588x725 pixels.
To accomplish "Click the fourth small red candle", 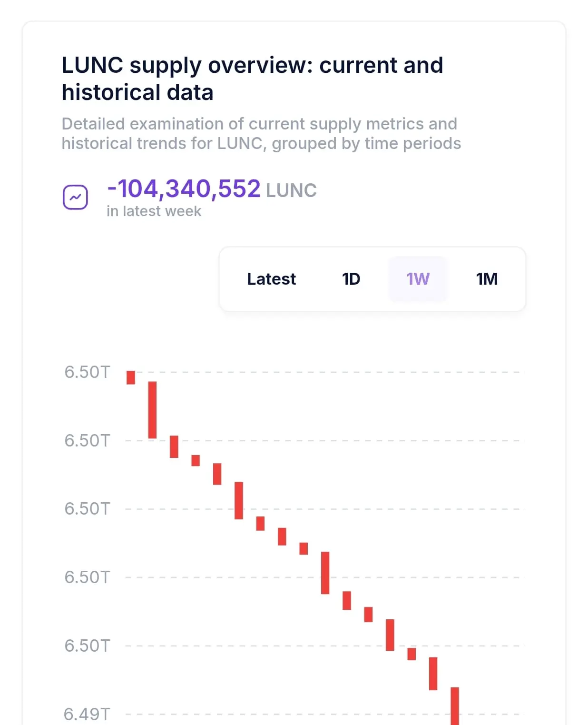I will point(196,460).
